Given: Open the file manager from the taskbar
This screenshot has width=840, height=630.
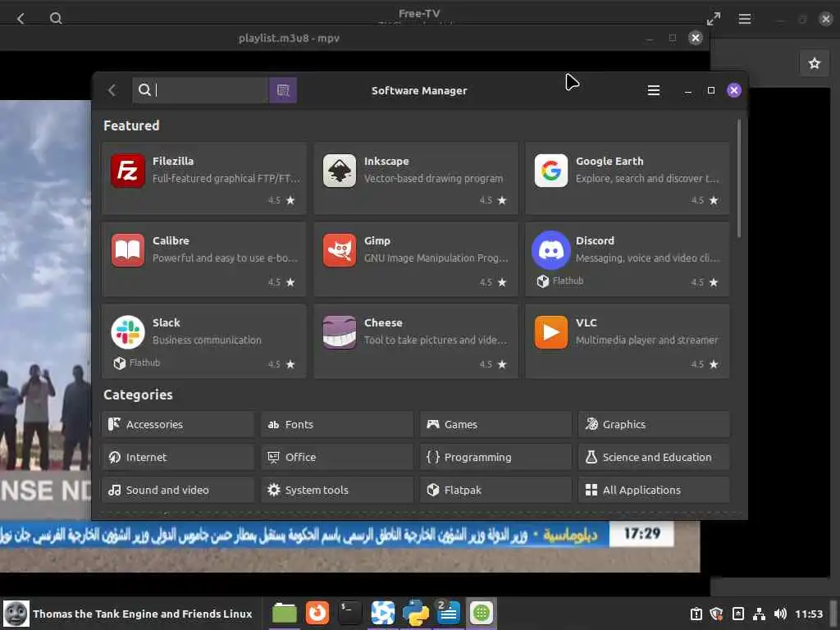Looking at the screenshot, I should click(x=285, y=613).
